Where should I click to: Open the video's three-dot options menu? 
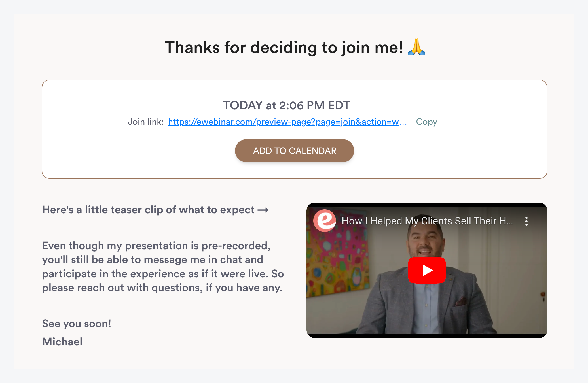pos(526,221)
